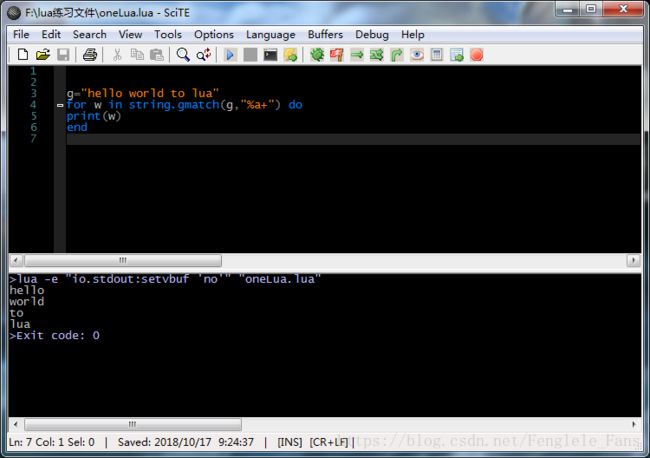Screen dimensions: 650x458
Task: Click "world" in the output pane
Action: [x=27, y=301]
